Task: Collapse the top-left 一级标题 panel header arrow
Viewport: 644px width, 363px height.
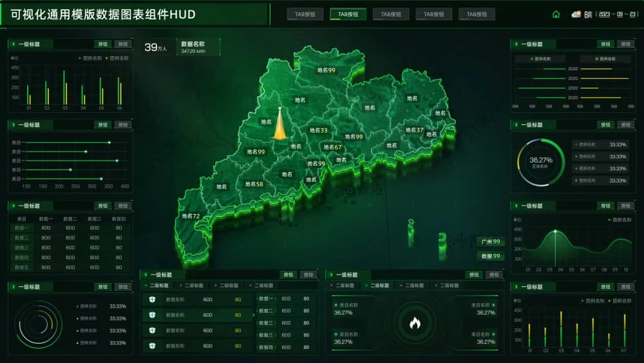Action: 14,44
